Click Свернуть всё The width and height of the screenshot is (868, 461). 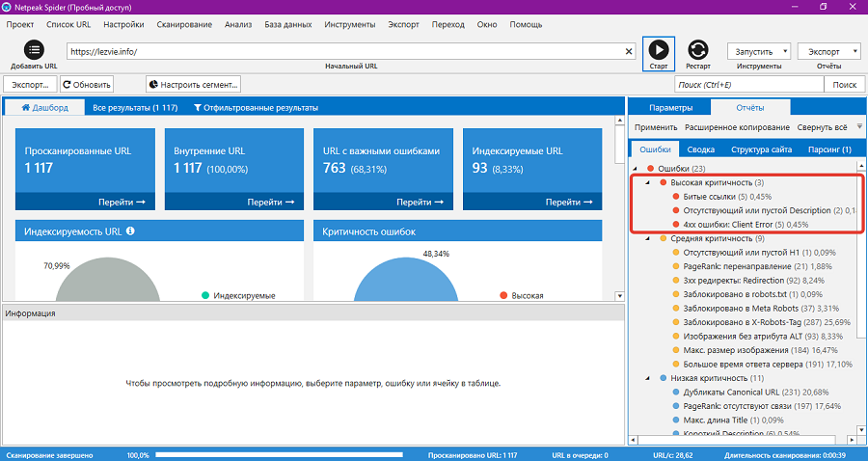822,127
